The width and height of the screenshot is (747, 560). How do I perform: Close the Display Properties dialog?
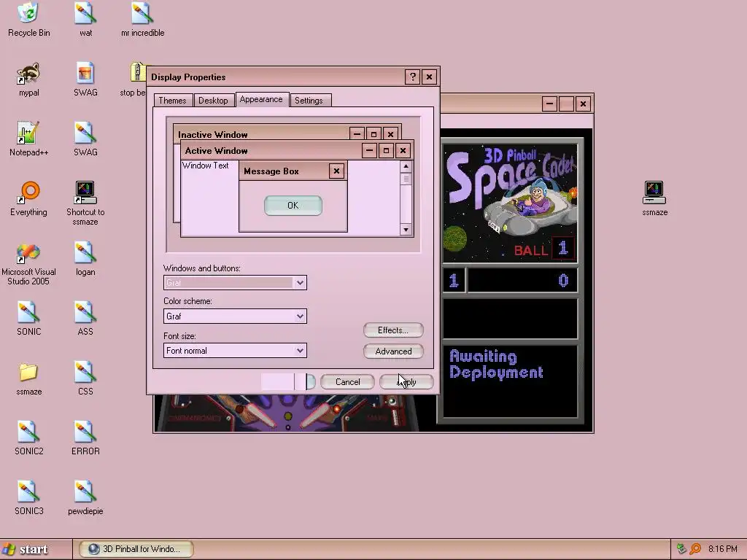pos(429,77)
